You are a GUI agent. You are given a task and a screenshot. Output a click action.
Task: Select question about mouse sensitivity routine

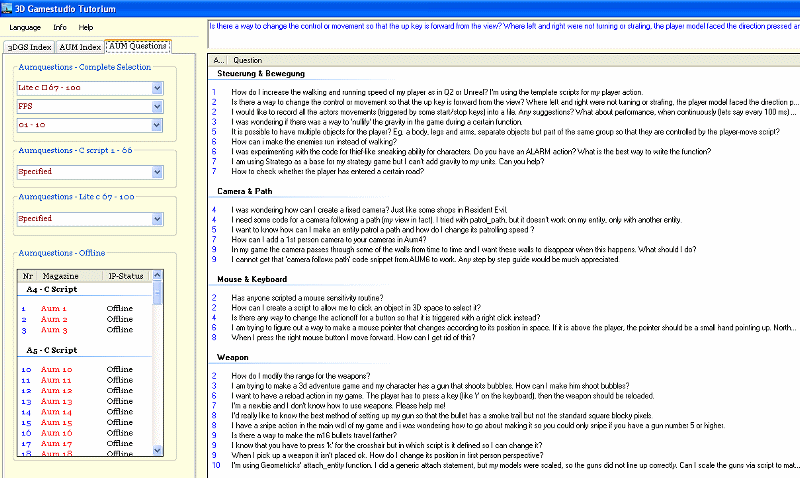[x=307, y=298]
